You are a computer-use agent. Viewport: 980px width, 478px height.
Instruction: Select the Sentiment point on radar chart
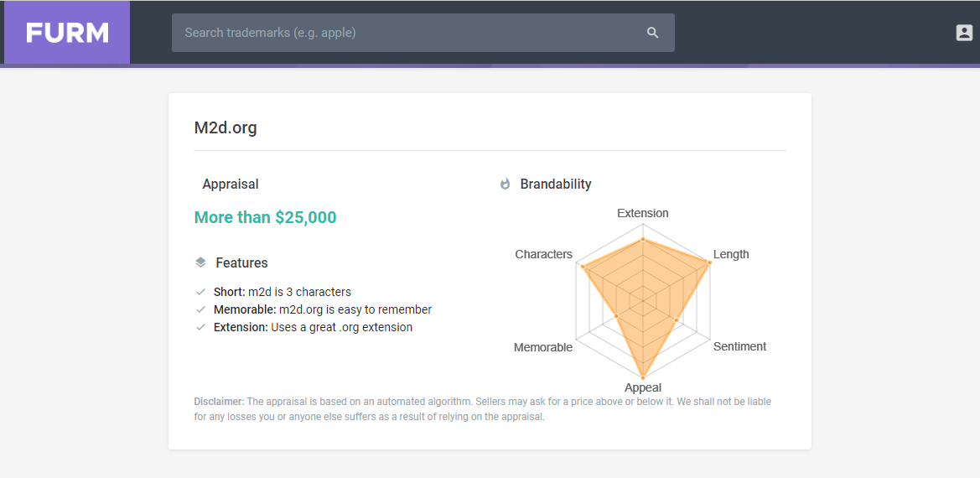677,320
